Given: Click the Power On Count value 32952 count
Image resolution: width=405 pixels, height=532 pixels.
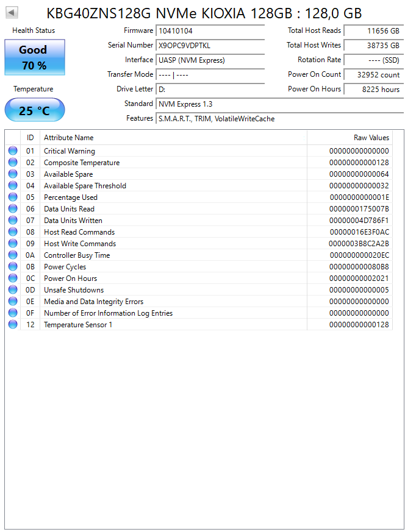Looking at the screenshot, I should (x=373, y=74).
